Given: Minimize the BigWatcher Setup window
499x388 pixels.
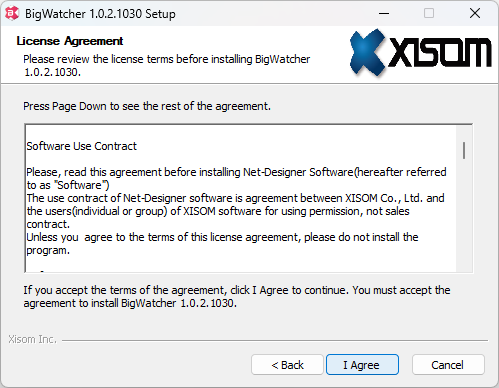Looking at the screenshot, I should click(x=384, y=13).
